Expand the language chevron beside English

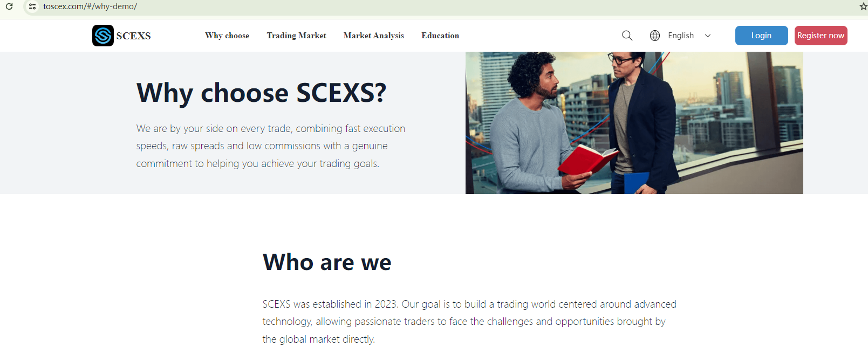coord(708,36)
